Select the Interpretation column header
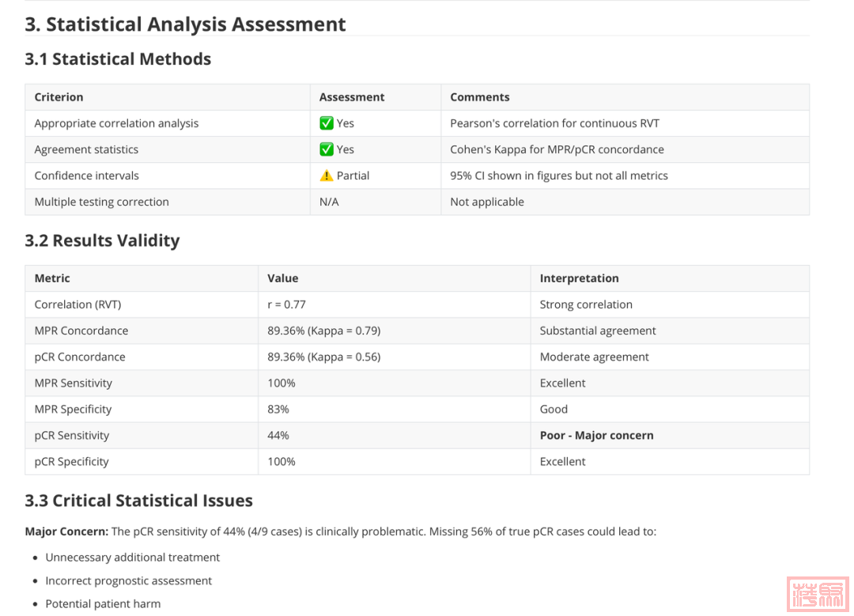 coord(579,278)
